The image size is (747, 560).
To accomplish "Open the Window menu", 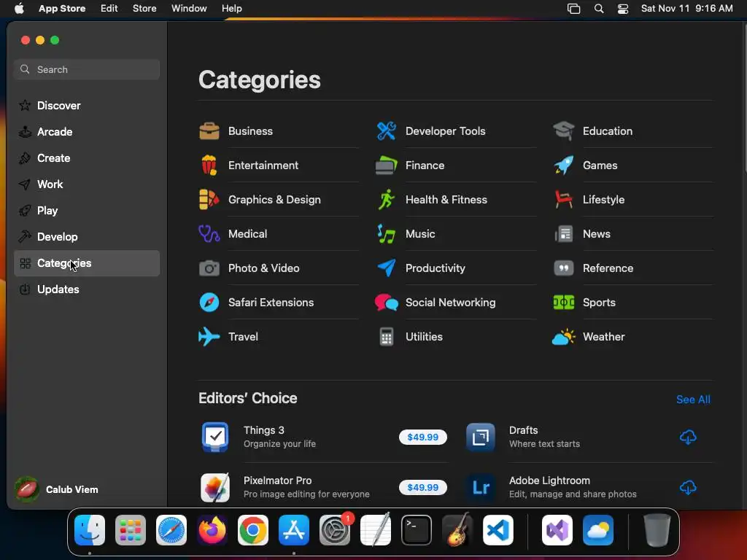I will [x=189, y=9].
